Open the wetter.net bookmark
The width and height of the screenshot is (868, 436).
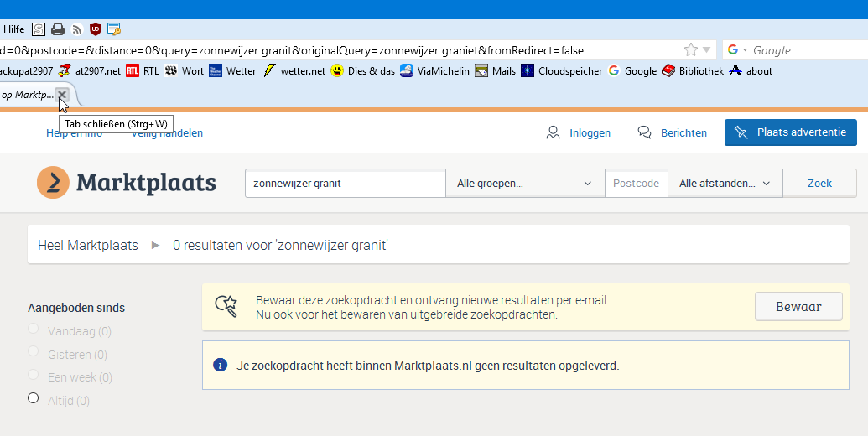[x=294, y=71]
